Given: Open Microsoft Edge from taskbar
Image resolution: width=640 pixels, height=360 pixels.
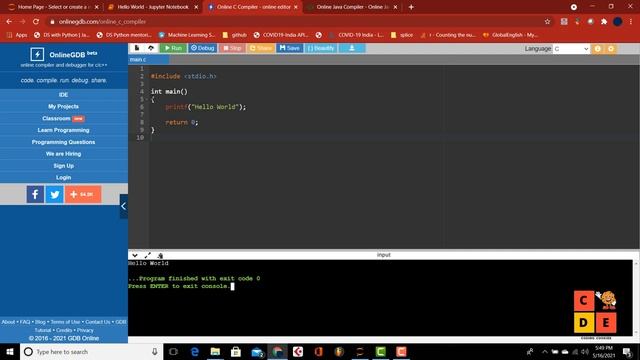Looking at the screenshot, I should tap(195, 351).
